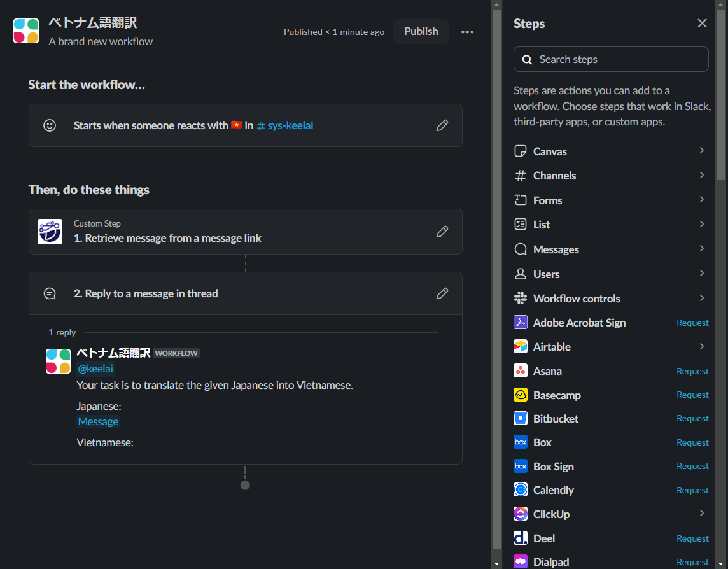This screenshot has height=569, width=728.
Task: Expand the Users steps chevron
Action: pos(701,273)
